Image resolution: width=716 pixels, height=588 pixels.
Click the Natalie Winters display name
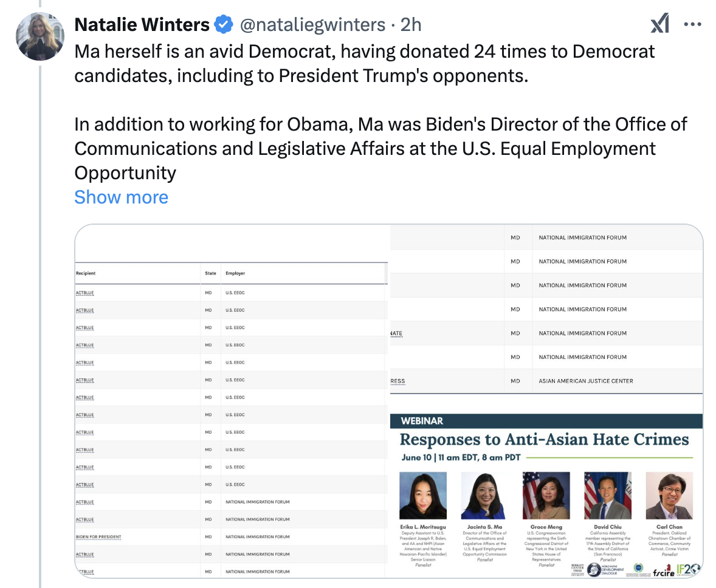pyautogui.click(x=142, y=25)
